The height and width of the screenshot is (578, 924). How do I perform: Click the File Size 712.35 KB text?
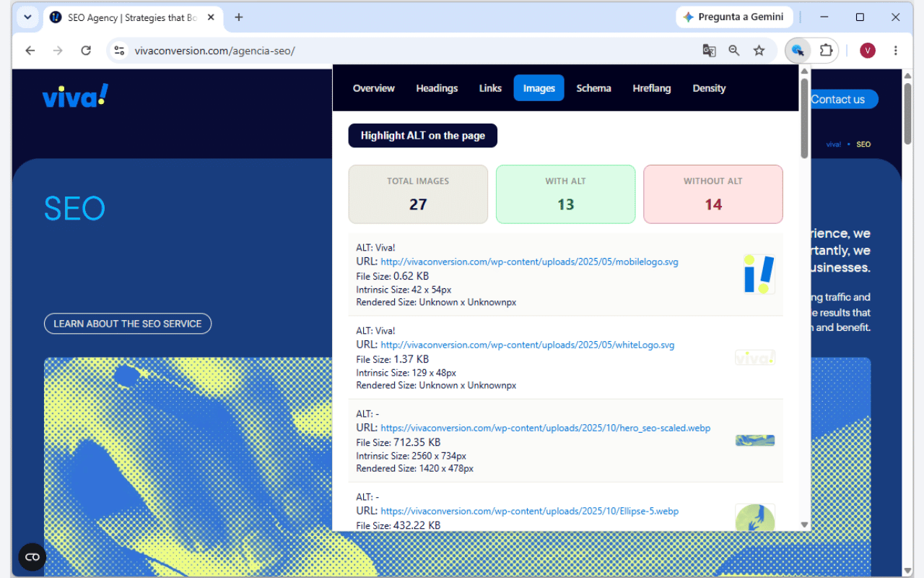click(x=398, y=442)
